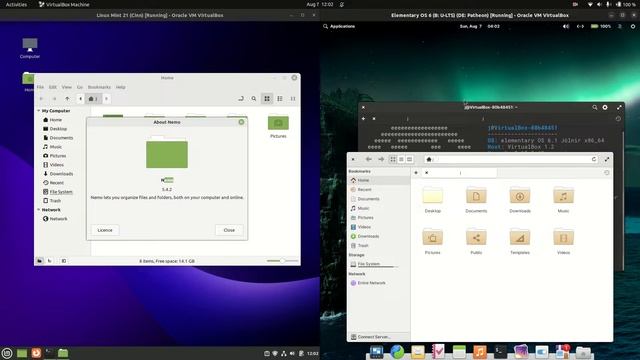Open Nemo Edit menu

pyautogui.click(x=53, y=87)
